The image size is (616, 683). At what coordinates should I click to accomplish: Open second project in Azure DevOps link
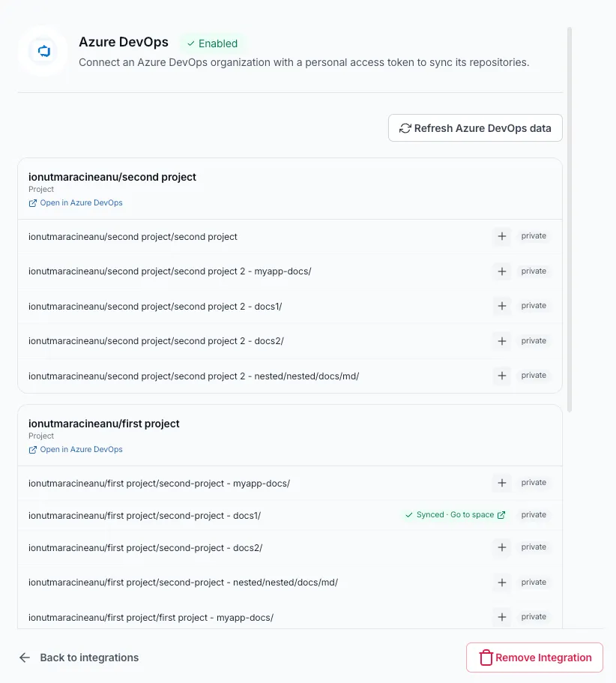76,202
